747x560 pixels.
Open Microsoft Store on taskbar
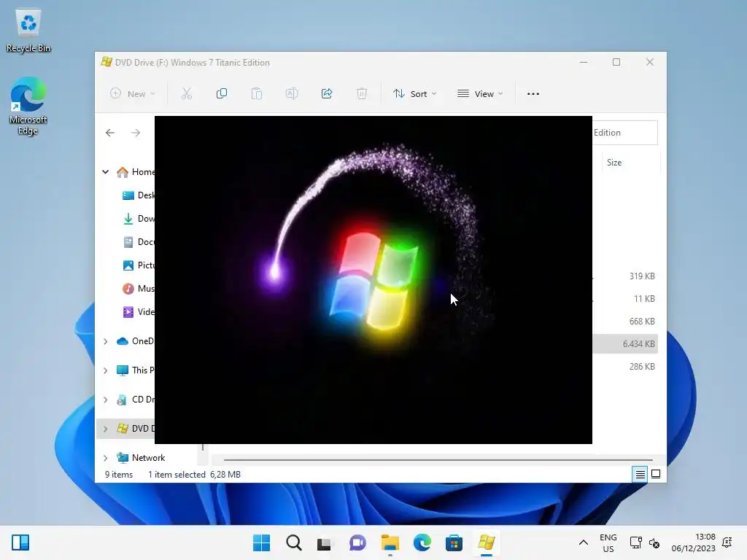(454, 542)
